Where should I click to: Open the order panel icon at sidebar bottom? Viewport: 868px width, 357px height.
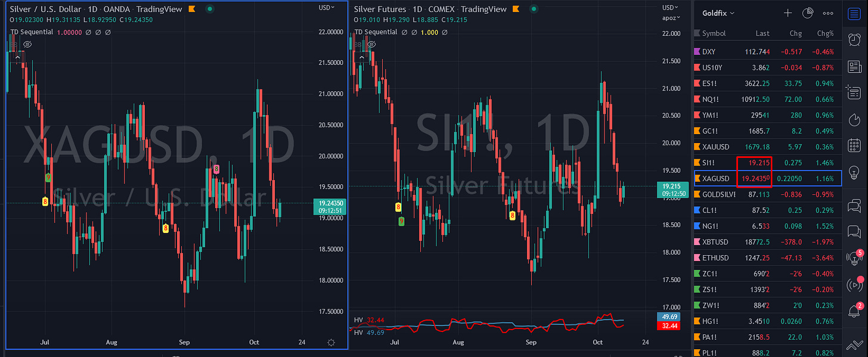pyautogui.click(x=854, y=346)
